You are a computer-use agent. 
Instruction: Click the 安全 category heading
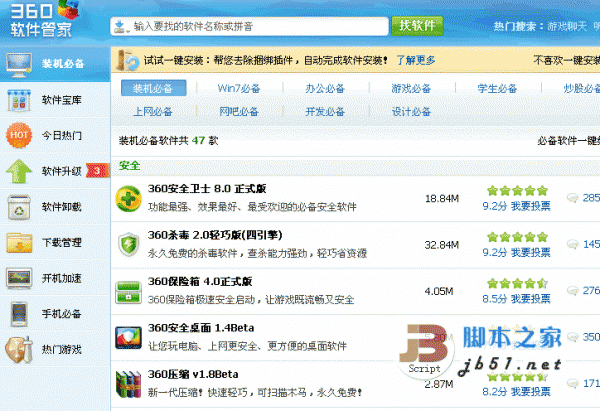click(129, 166)
